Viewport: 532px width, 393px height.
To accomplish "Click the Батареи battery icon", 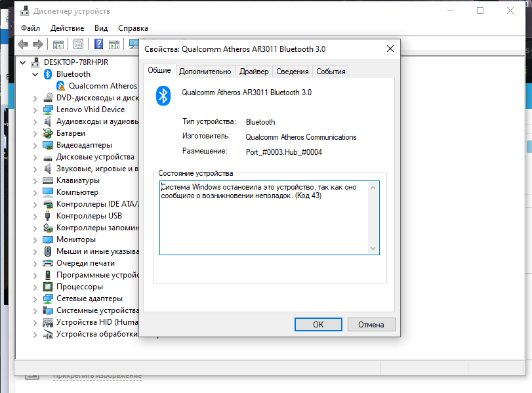I will (x=48, y=133).
